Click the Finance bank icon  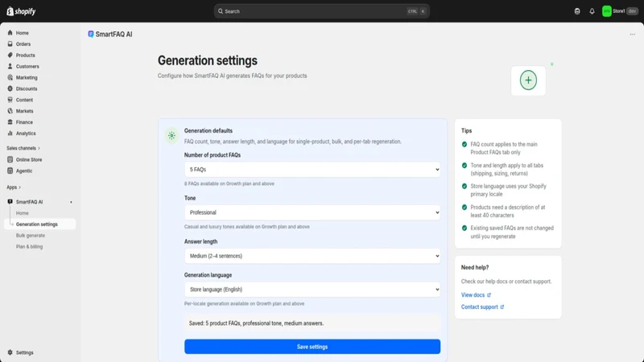click(x=10, y=122)
